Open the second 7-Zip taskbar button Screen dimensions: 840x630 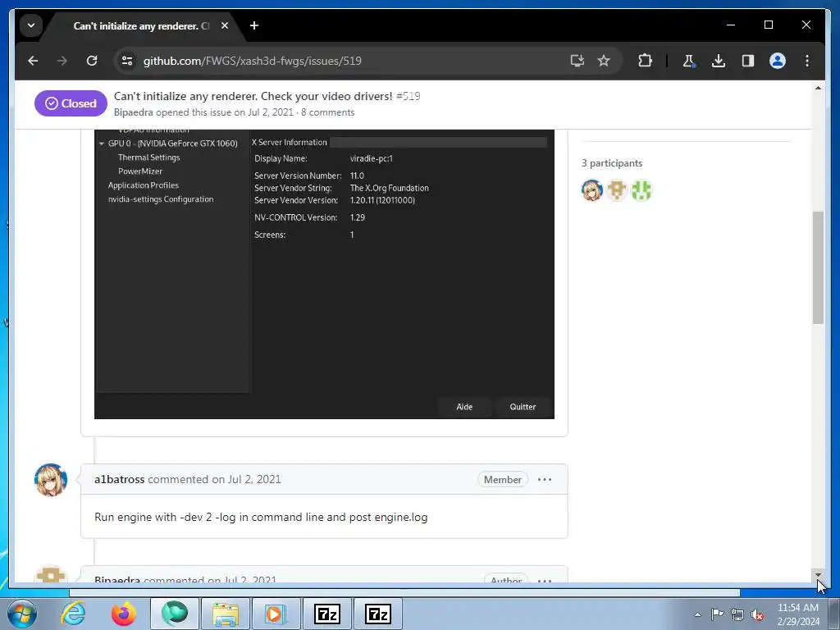[378, 614]
